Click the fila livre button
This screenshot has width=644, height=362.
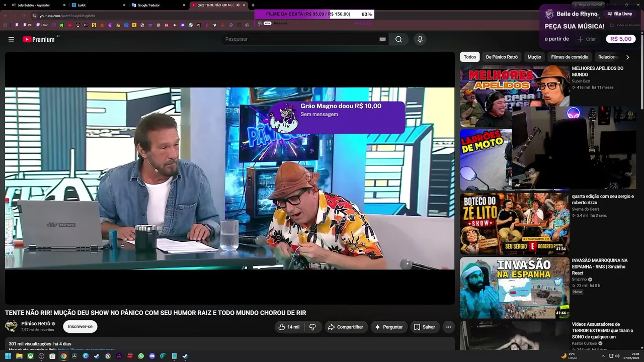[619, 14]
